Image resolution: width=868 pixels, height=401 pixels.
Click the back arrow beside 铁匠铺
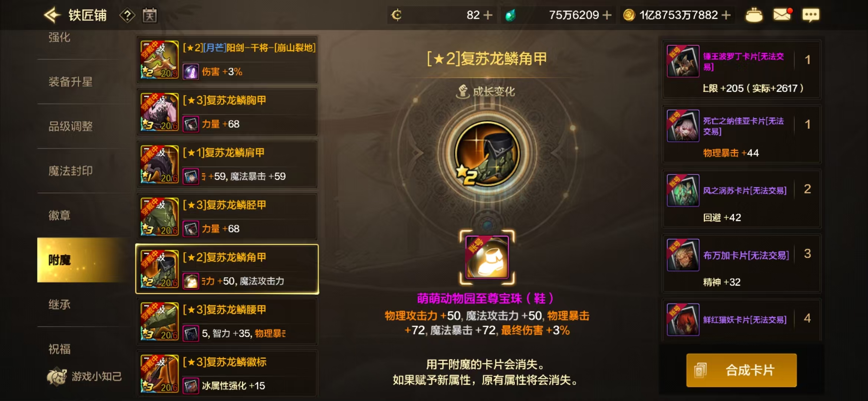pyautogui.click(x=52, y=15)
